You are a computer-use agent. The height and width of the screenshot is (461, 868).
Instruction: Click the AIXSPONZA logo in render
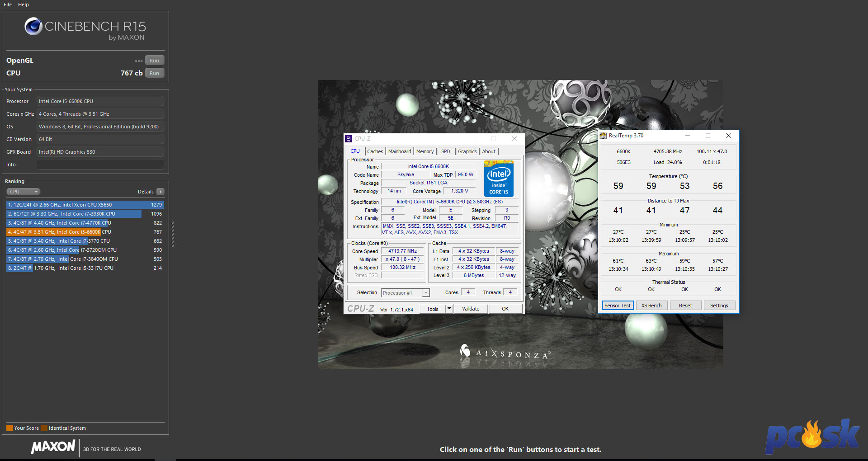(x=505, y=353)
